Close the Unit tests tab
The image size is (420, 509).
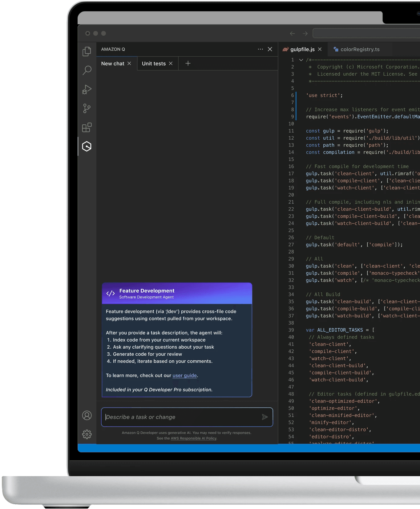[171, 63]
